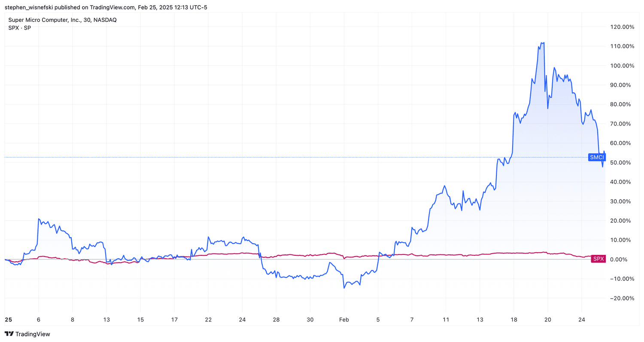Click the 18 date label on time axis
Image resolution: width=644 pixels, height=342 pixels.
514,320
